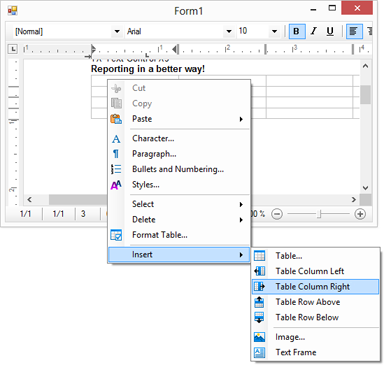Click the Form1 window title text
Screen dimensions: 384x365
coord(189,11)
